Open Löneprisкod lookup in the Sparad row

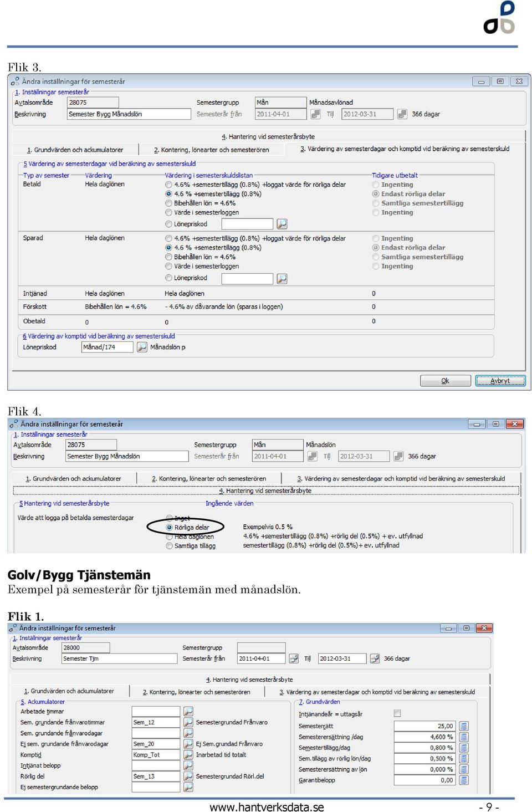(282, 278)
